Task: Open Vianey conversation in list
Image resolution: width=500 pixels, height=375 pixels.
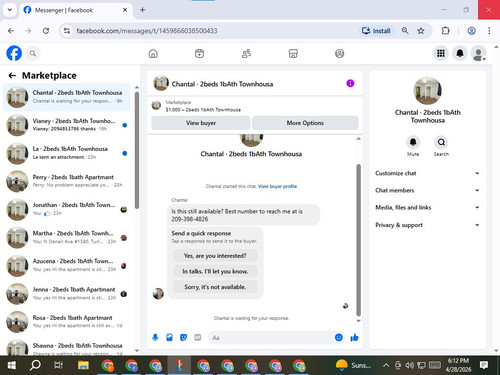Action: (x=67, y=125)
